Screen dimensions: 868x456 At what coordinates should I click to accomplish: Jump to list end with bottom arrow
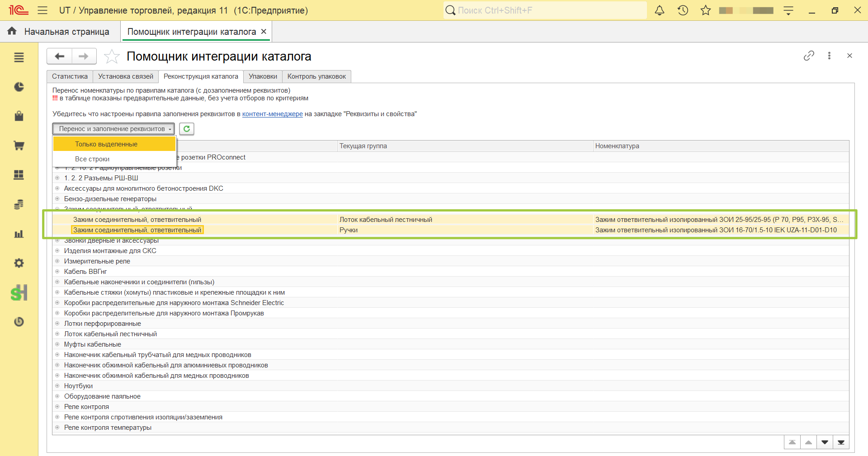click(841, 442)
